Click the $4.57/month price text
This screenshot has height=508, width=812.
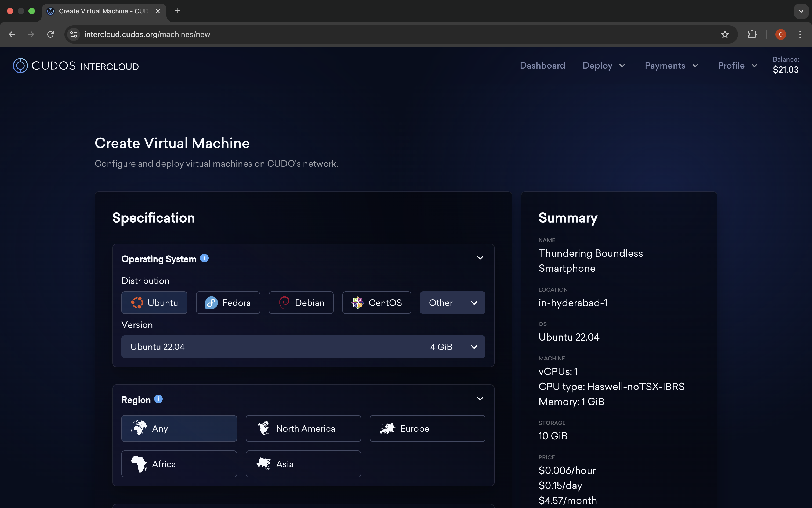[568, 500]
